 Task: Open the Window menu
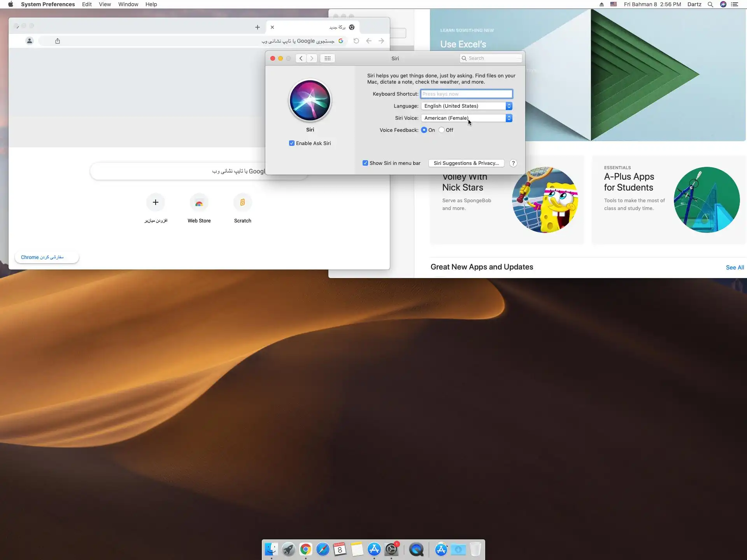128,4
